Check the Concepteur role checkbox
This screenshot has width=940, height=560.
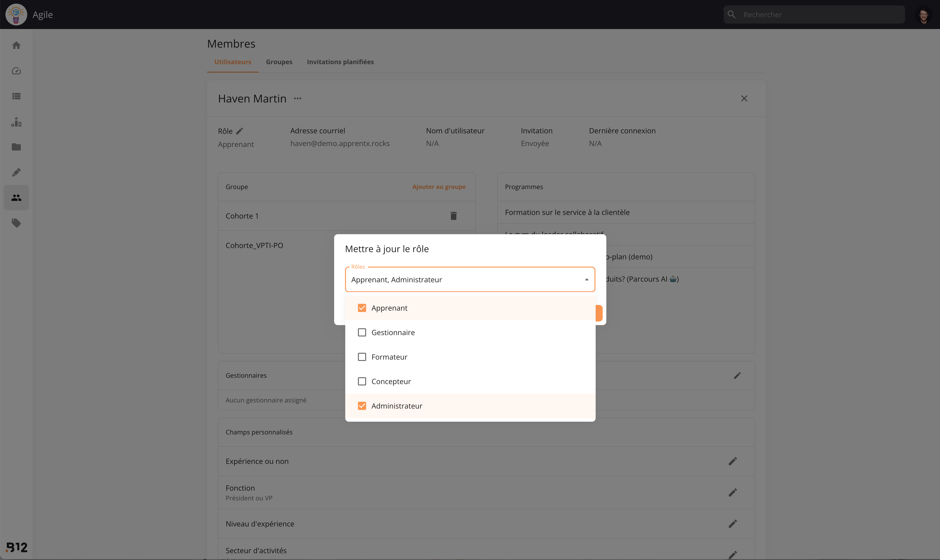point(362,382)
